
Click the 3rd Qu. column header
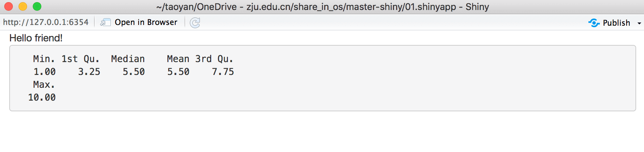(214, 59)
